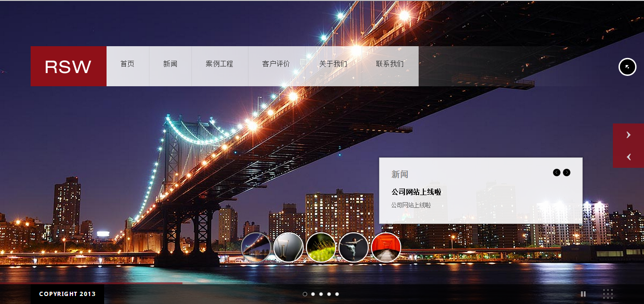
Task: Open the 新闻 navigation menu item
Action: [x=170, y=64]
